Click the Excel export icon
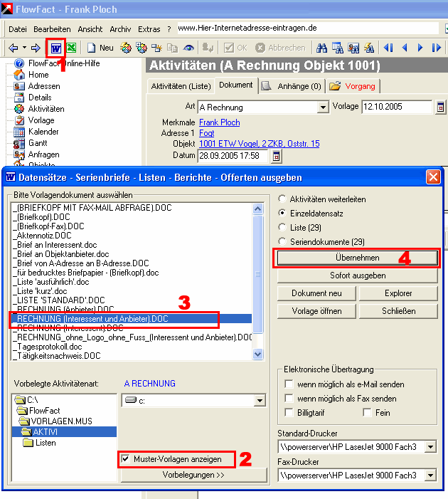The height and width of the screenshot is (499, 448). click(x=72, y=48)
